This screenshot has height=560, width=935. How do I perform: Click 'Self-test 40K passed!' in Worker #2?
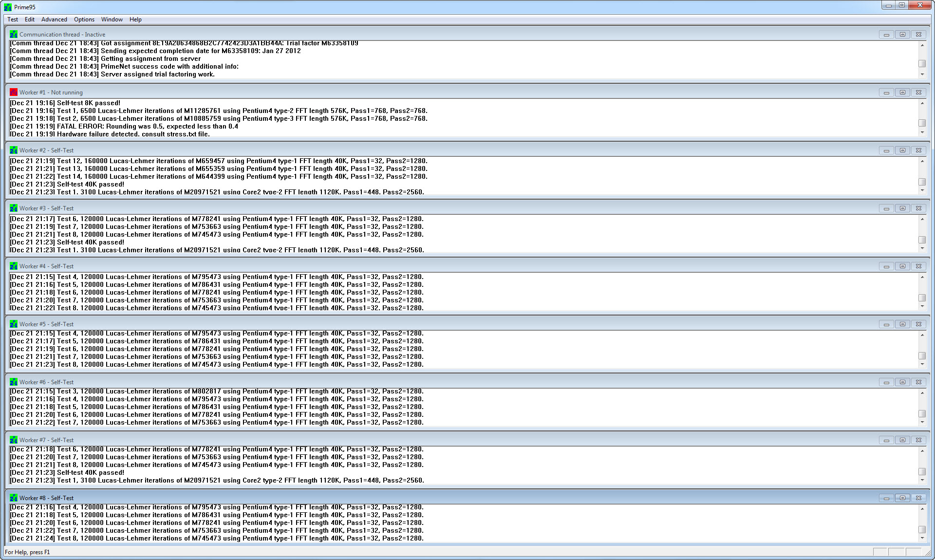pos(67,184)
